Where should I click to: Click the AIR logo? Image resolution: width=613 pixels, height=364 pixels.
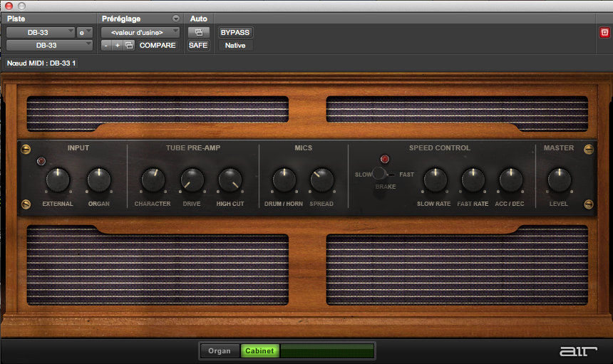click(x=578, y=351)
